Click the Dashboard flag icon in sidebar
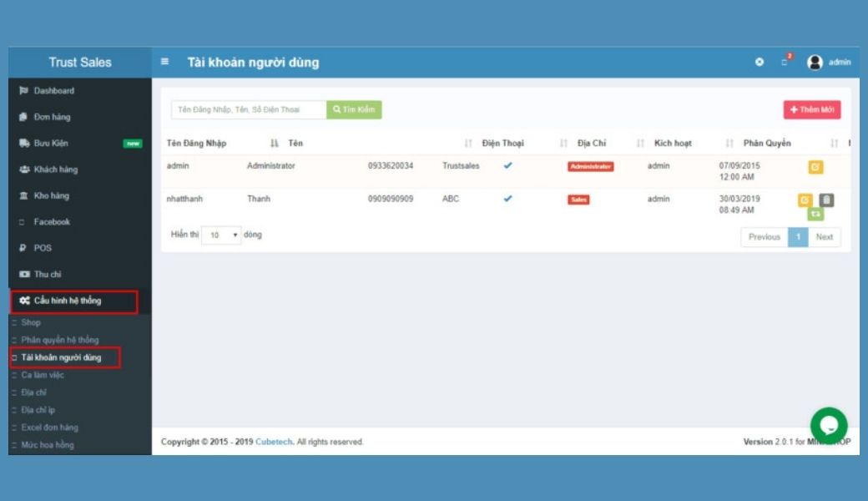 click(24, 91)
